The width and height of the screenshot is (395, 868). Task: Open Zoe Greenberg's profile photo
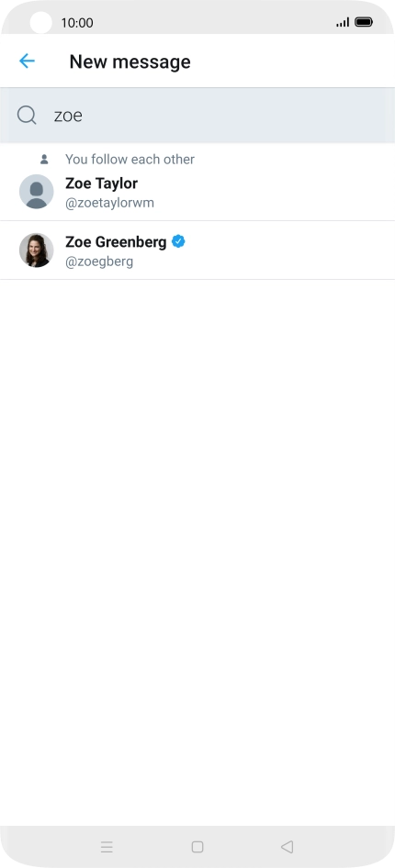pyautogui.click(x=37, y=250)
